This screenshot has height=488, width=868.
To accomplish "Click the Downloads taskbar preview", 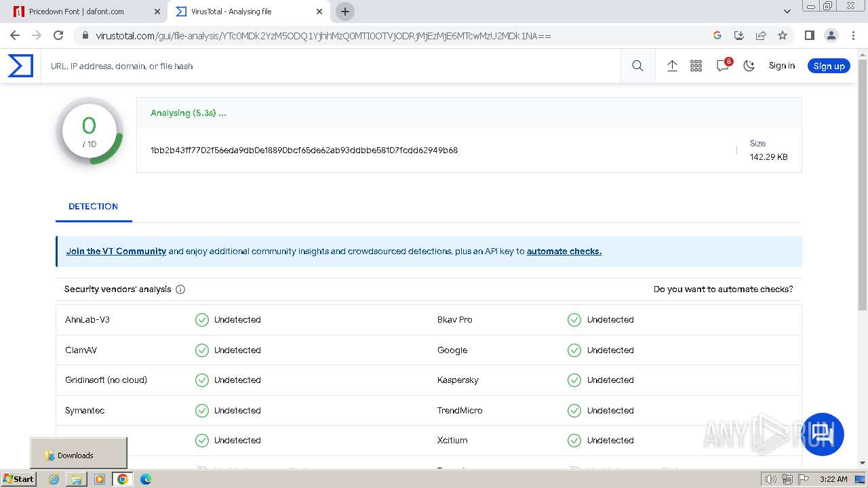I will tap(79, 455).
